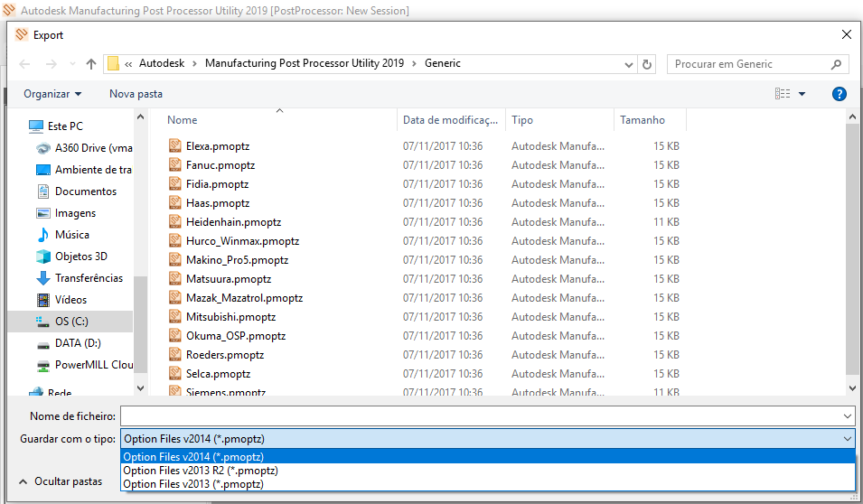Viewport: 863px width, 504px height.
Task: Click the Haas.pmoptz file icon
Action: [175, 202]
